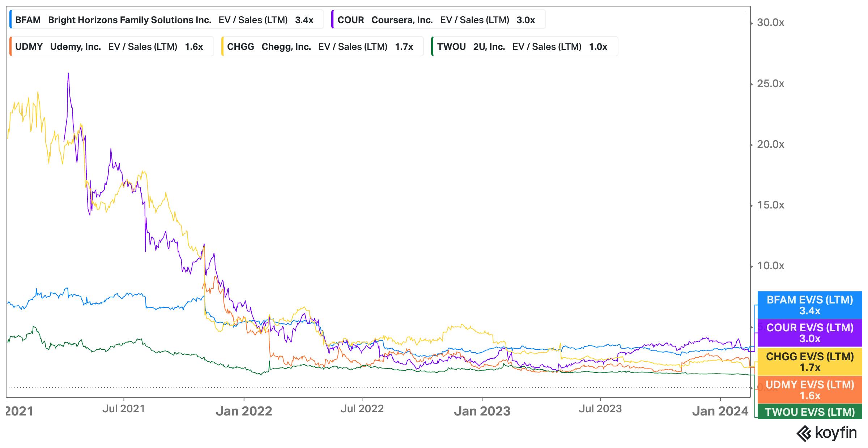
Task: Click the 10.0x y-axis tick label
Action: 770,266
